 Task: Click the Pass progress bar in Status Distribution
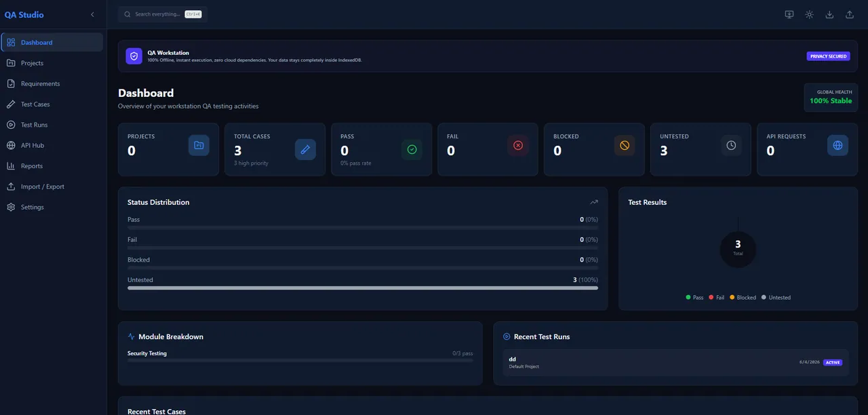pyautogui.click(x=363, y=228)
